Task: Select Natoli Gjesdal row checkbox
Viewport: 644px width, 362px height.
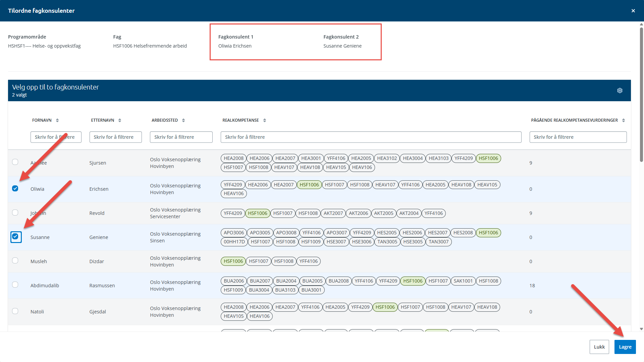Action: [15, 311]
